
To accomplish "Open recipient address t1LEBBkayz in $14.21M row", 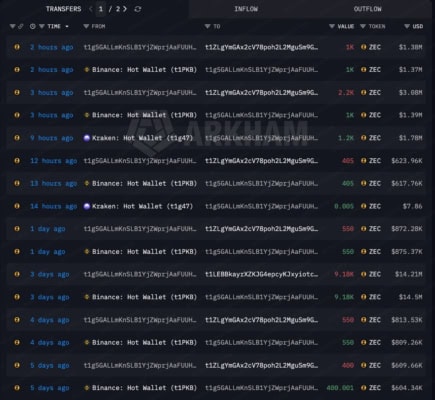I will tap(261, 274).
